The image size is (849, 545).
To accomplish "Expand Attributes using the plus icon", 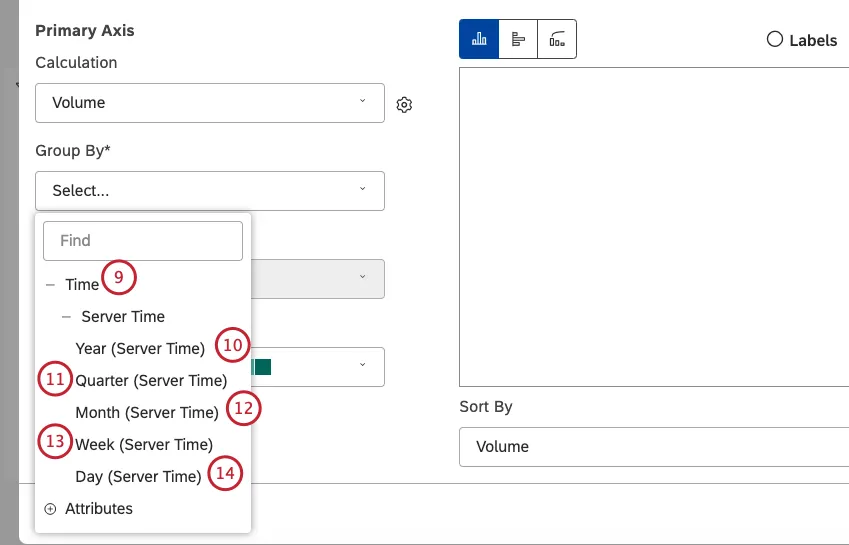I will pyautogui.click(x=50, y=509).
